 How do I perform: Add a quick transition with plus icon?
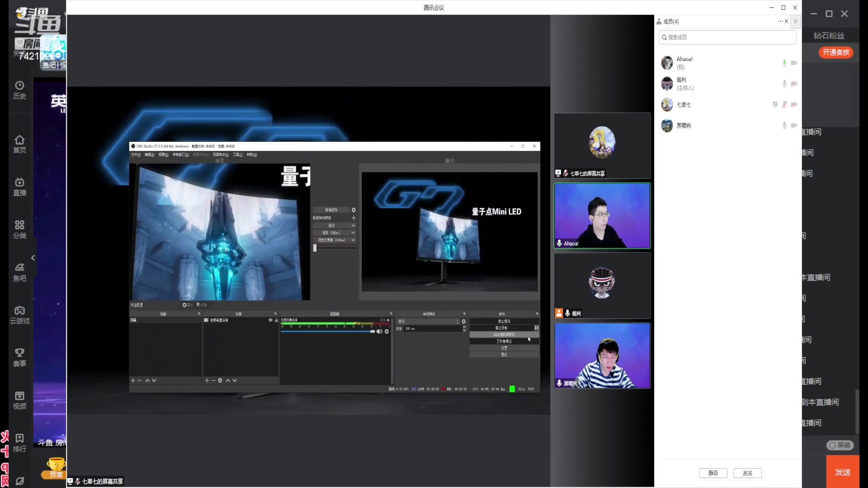[x=354, y=218]
